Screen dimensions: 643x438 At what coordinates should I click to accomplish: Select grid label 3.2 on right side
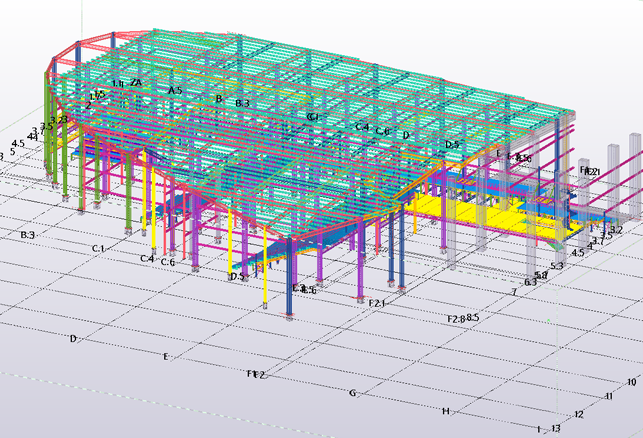(615, 230)
